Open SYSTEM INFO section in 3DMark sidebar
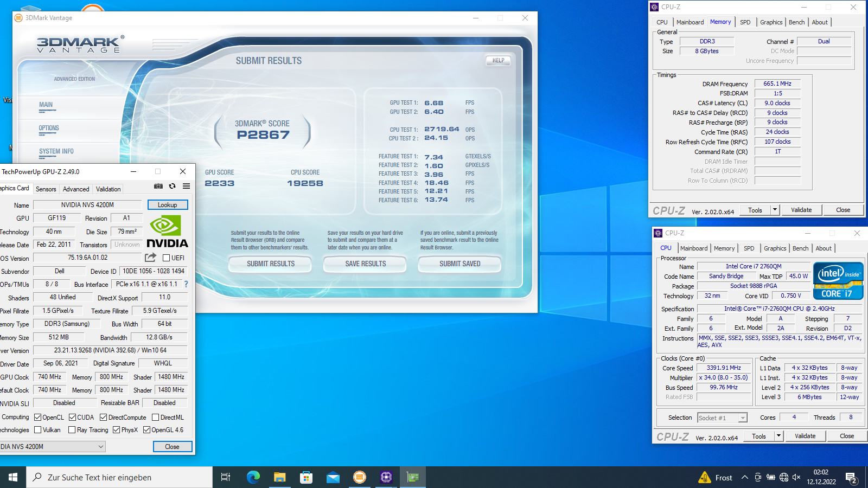Screen dimensions: 868x488 56,152
